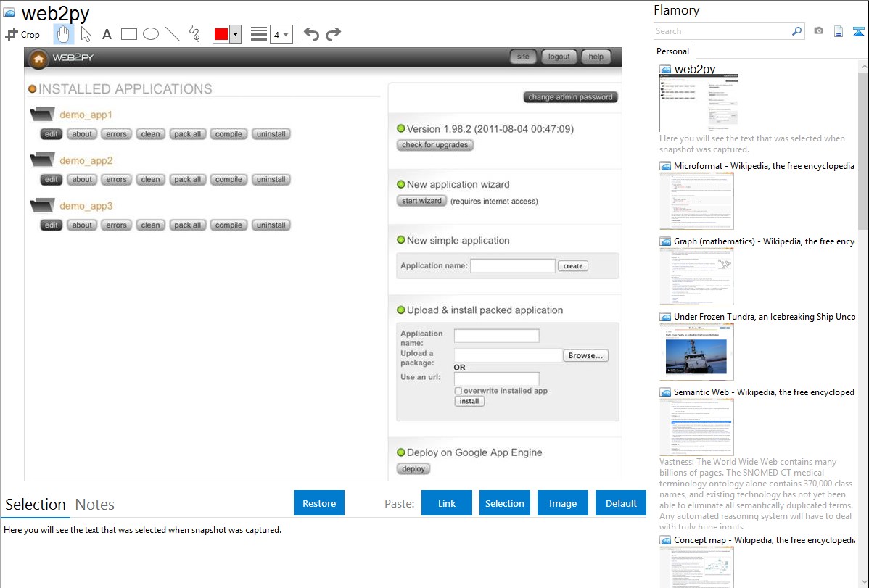Image resolution: width=869 pixels, height=588 pixels.
Task: Paste as Link
Action: click(x=447, y=503)
